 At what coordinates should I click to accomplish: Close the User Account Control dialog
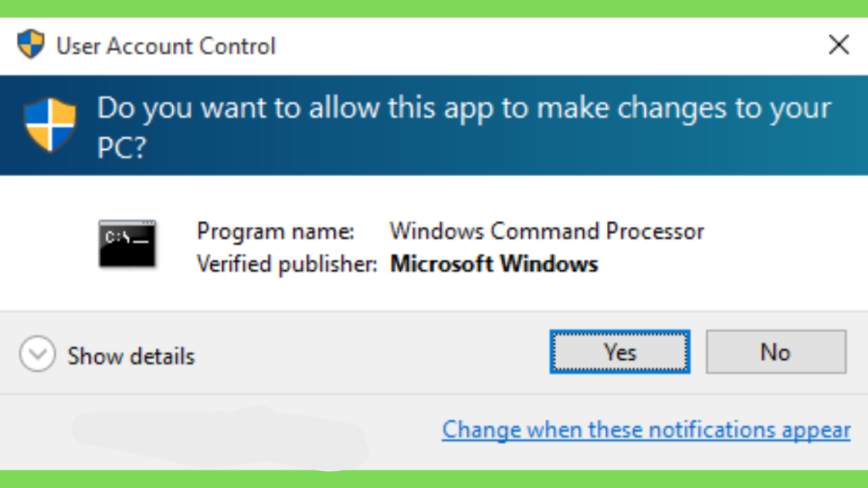tap(838, 45)
